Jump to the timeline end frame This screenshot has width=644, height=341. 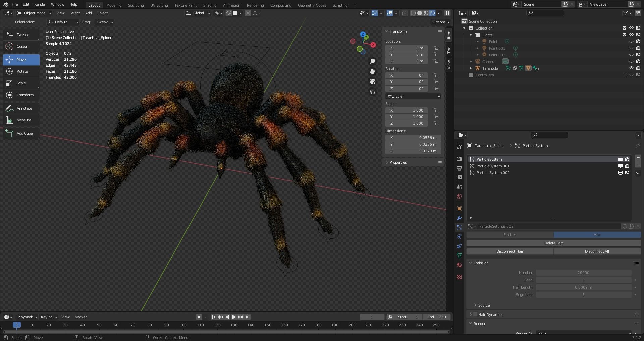coord(248,317)
